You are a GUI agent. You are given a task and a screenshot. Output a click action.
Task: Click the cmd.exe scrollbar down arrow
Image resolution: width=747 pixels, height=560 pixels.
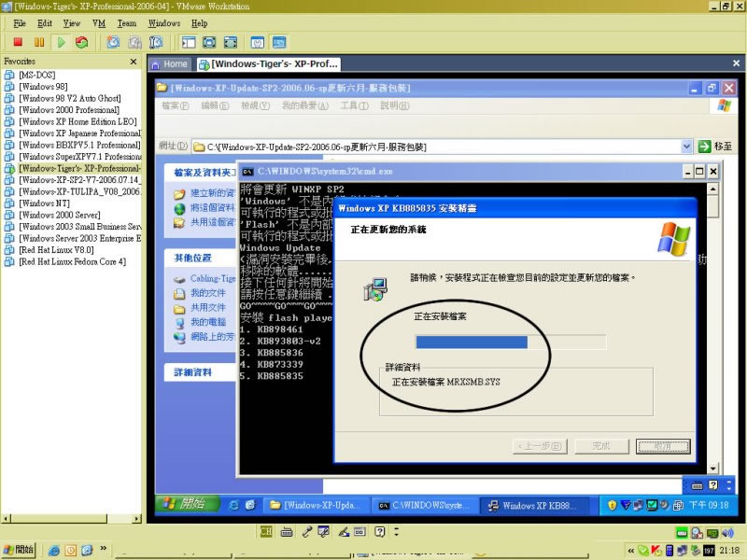[x=712, y=469]
